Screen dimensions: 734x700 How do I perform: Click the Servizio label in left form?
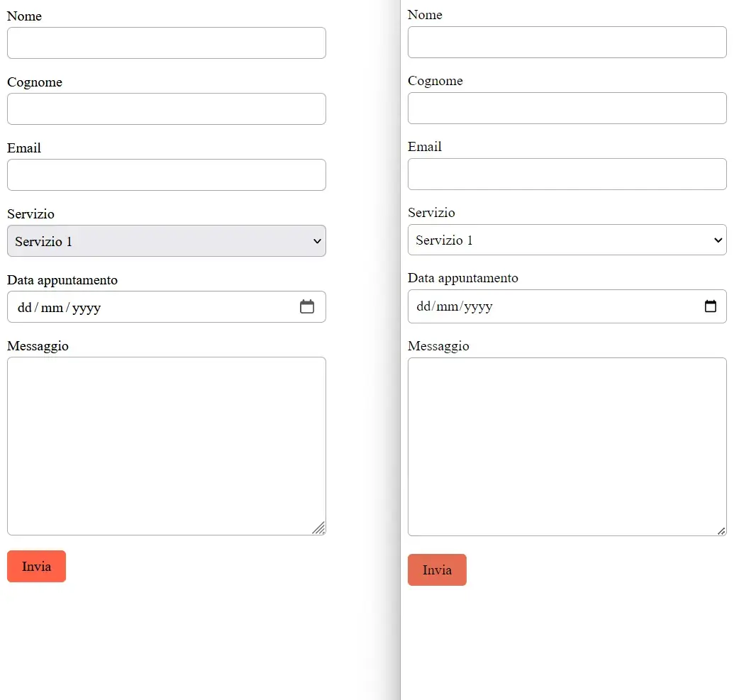click(x=31, y=214)
